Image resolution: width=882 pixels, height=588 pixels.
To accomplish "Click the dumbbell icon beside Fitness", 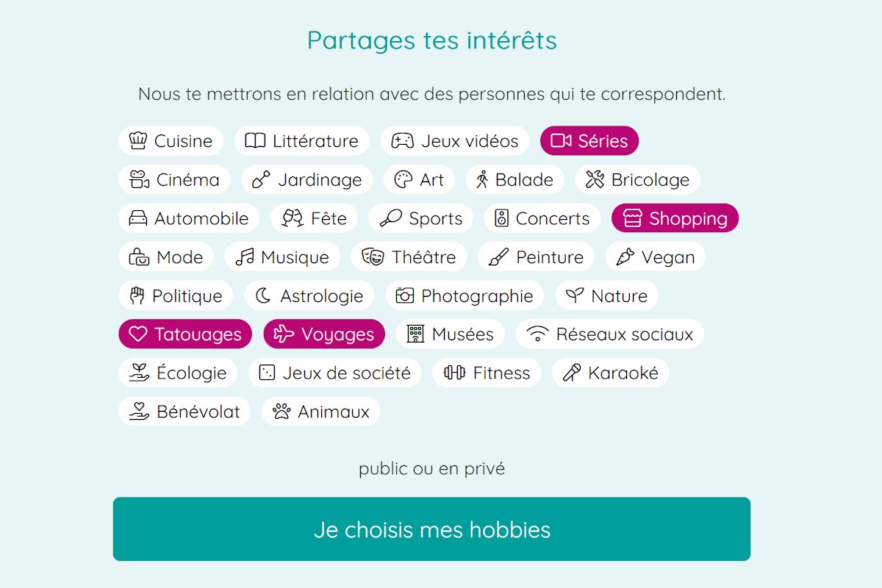I will tap(454, 373).
